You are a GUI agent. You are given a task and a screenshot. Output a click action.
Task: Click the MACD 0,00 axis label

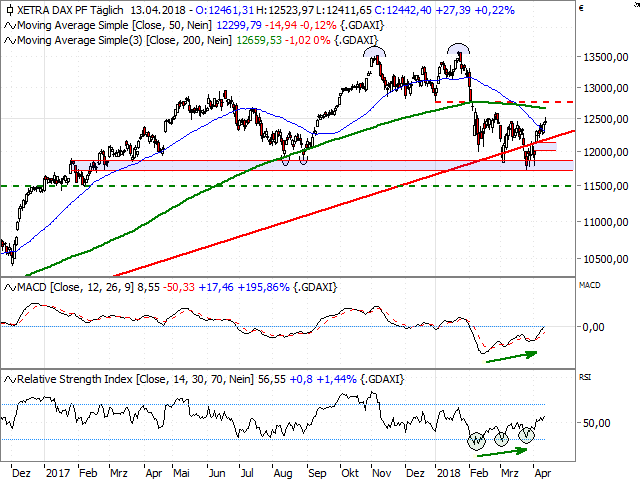[593, 327]
